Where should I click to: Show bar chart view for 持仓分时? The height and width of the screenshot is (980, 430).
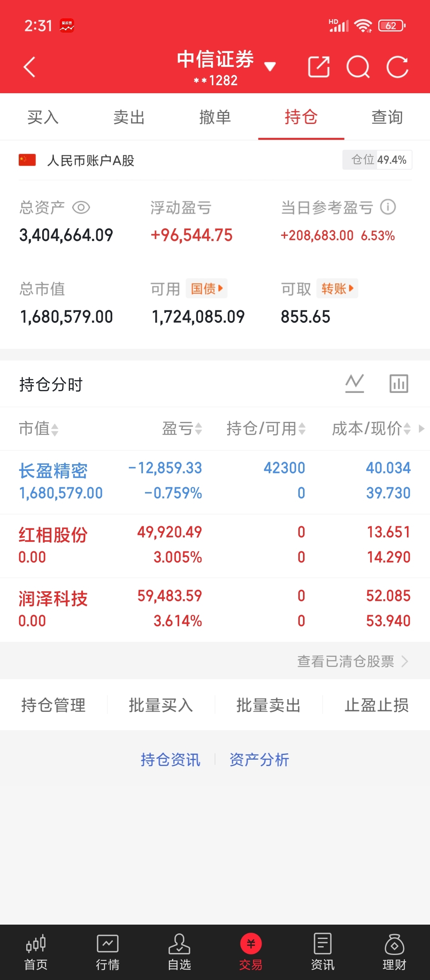pos(399,384)
